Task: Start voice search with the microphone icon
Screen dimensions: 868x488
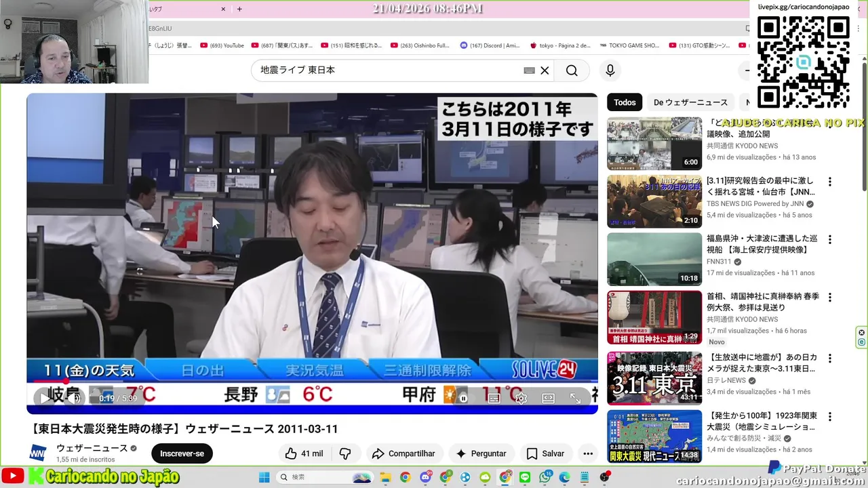Action: (x=610, y=70)
